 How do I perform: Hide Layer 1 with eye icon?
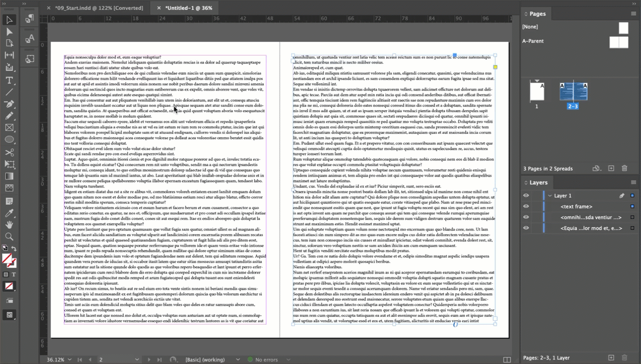tap(526, 196)
